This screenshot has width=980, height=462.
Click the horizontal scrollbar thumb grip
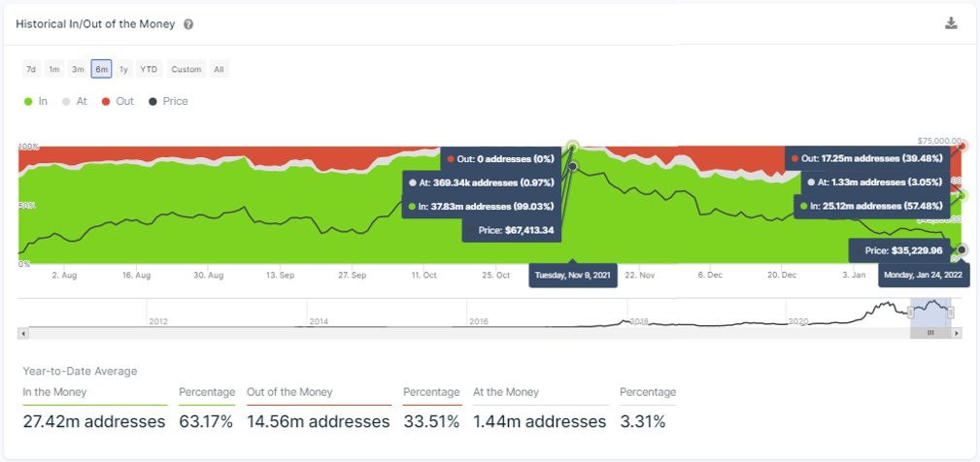pyautogui.click(x=930, y=333)
